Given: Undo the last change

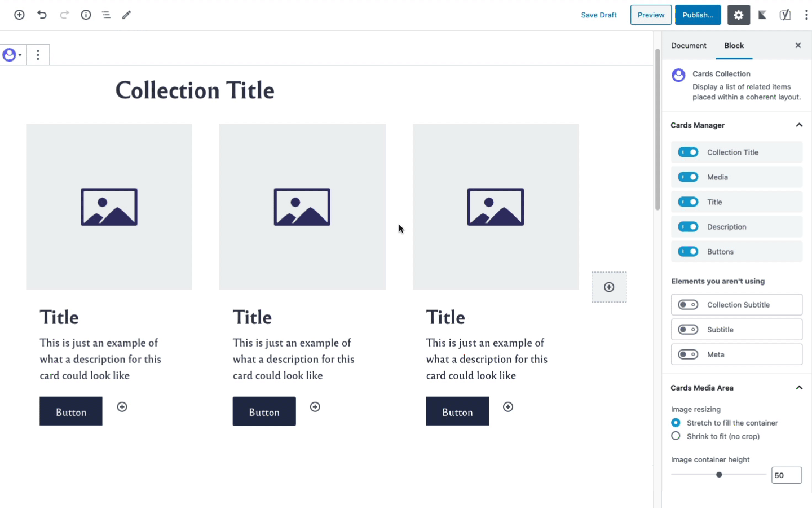Looking at the screenshot, I should pos(42,15).
